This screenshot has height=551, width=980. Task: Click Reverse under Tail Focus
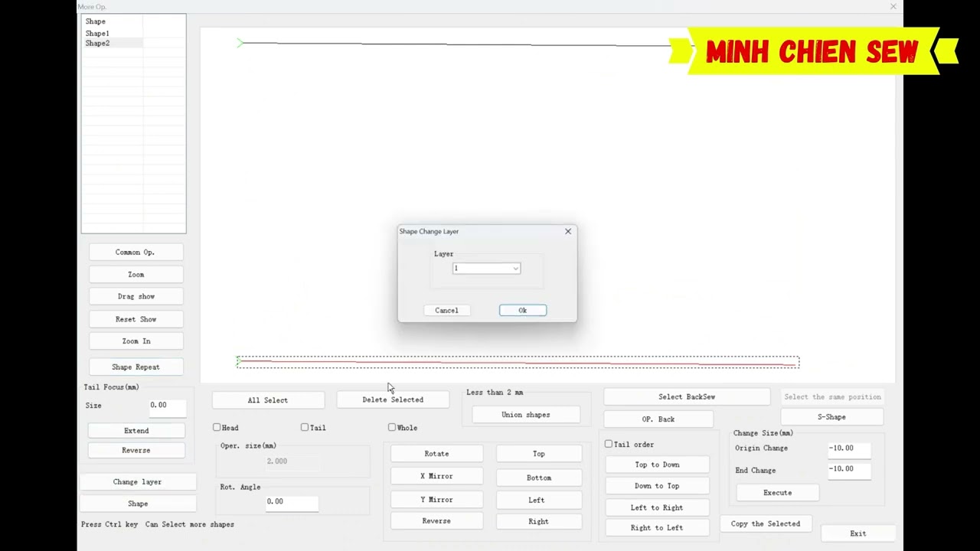point(136,450)
